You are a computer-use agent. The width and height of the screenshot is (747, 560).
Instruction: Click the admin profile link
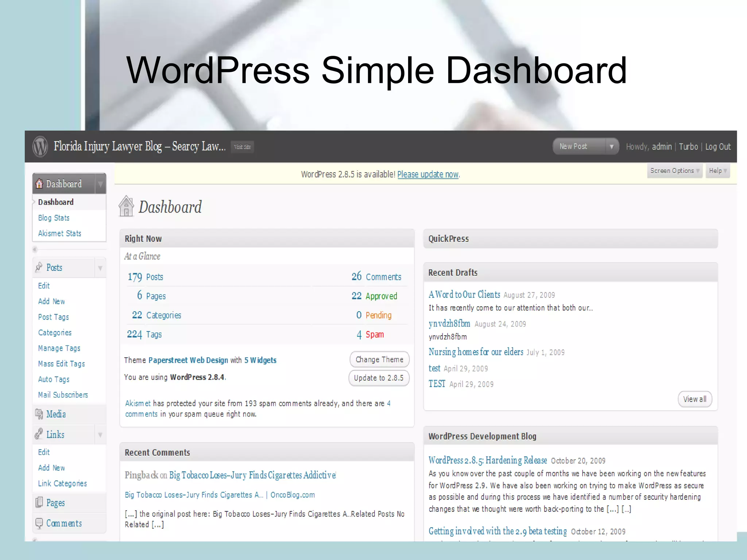[662, 147]
